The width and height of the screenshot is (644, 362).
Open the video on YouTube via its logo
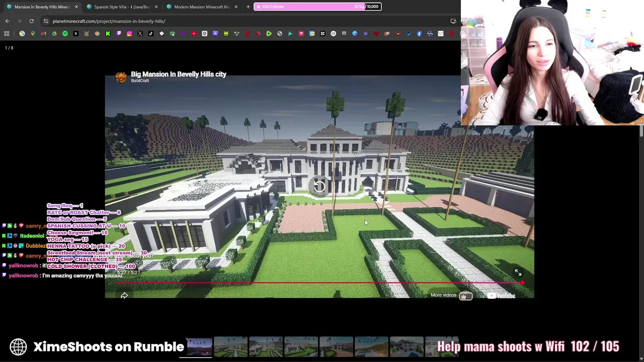[501, 296]
